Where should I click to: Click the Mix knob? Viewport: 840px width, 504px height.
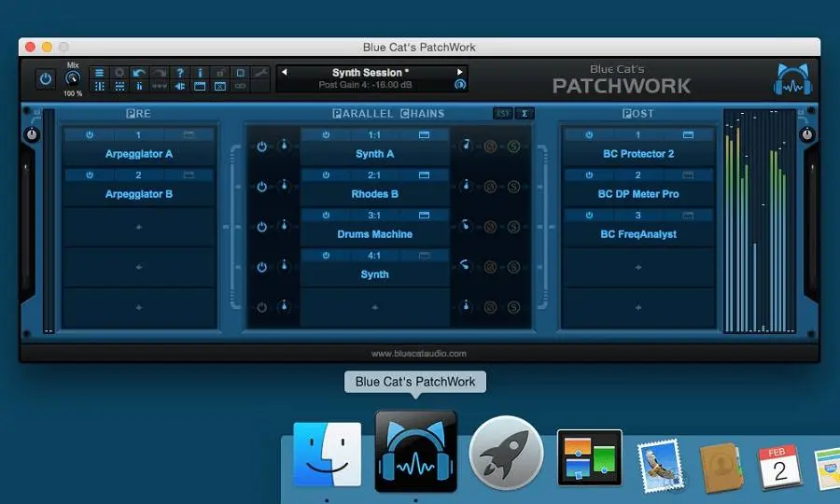pyautogui.click(x=72, y=78)
